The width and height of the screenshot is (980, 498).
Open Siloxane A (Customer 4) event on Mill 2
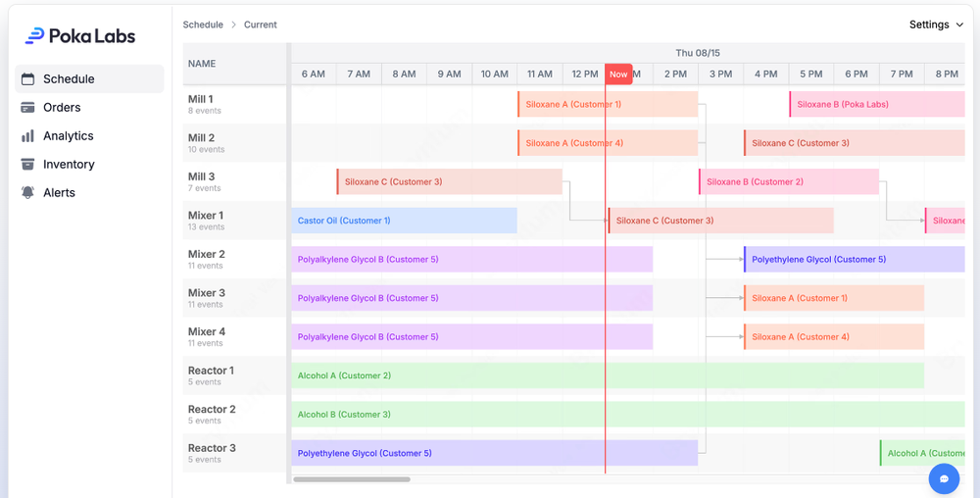(608, 143)
